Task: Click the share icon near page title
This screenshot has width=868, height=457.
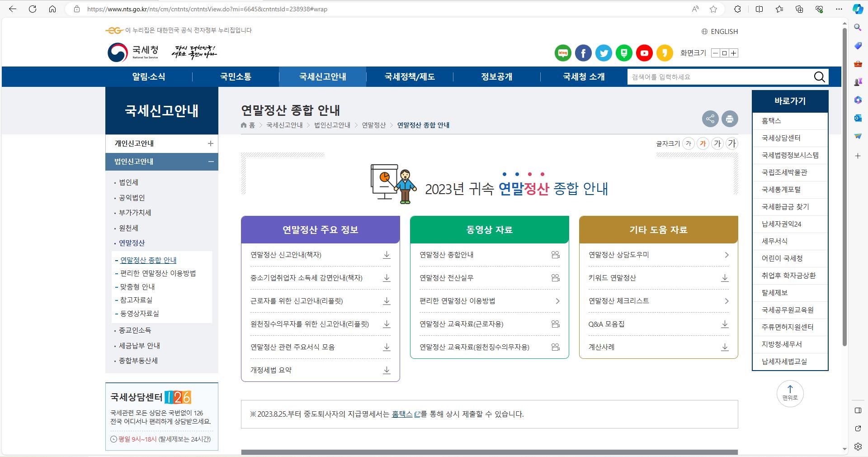Action: [710, 119]
